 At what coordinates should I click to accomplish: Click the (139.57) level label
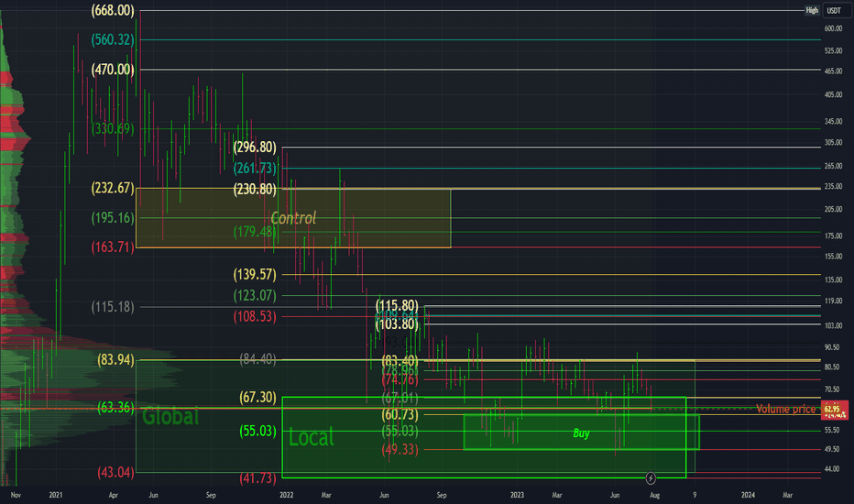[x=255, y=274]
